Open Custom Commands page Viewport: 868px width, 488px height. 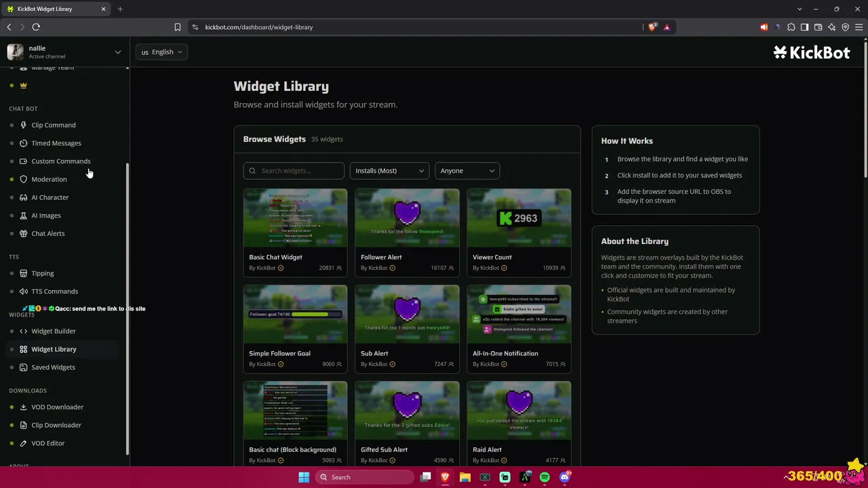pos(61,161)
